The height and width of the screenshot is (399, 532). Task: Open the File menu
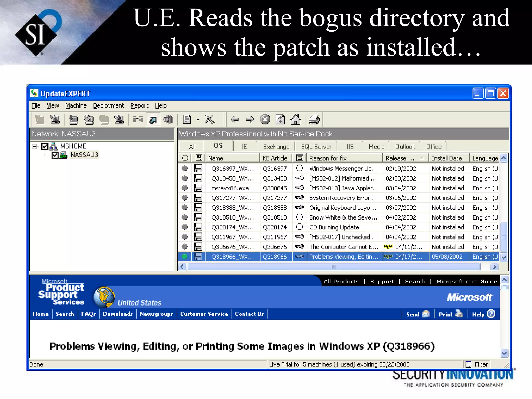(36, 105)
